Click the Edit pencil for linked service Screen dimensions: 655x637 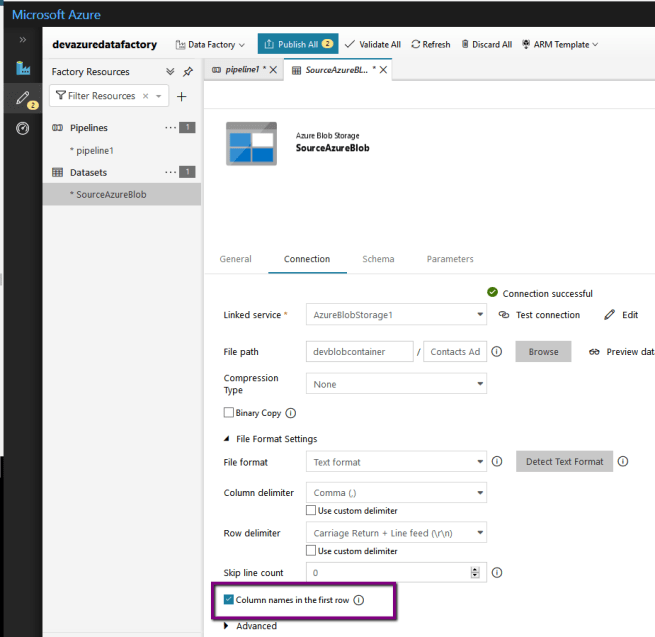(x=621, y=315)
